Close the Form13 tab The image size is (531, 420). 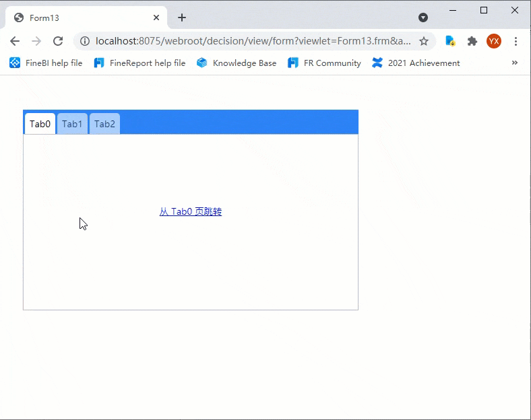(156, 17)
